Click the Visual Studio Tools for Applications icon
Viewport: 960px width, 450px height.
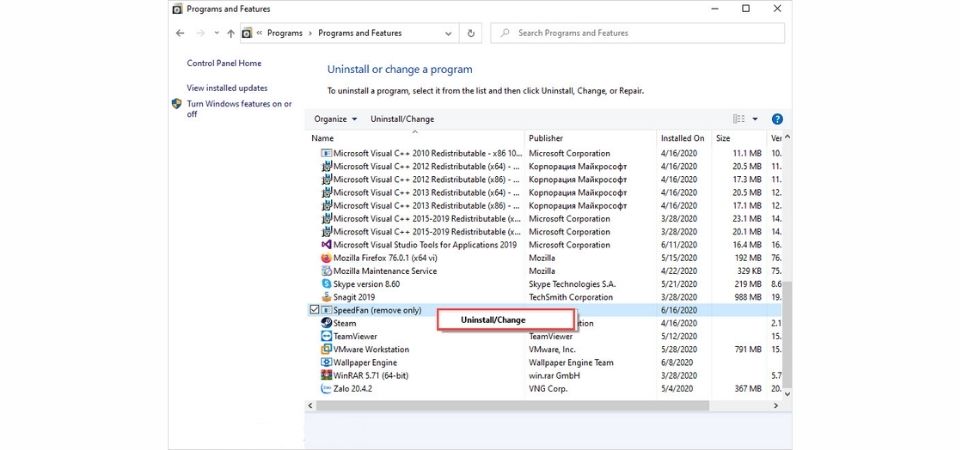coord(326,244)
